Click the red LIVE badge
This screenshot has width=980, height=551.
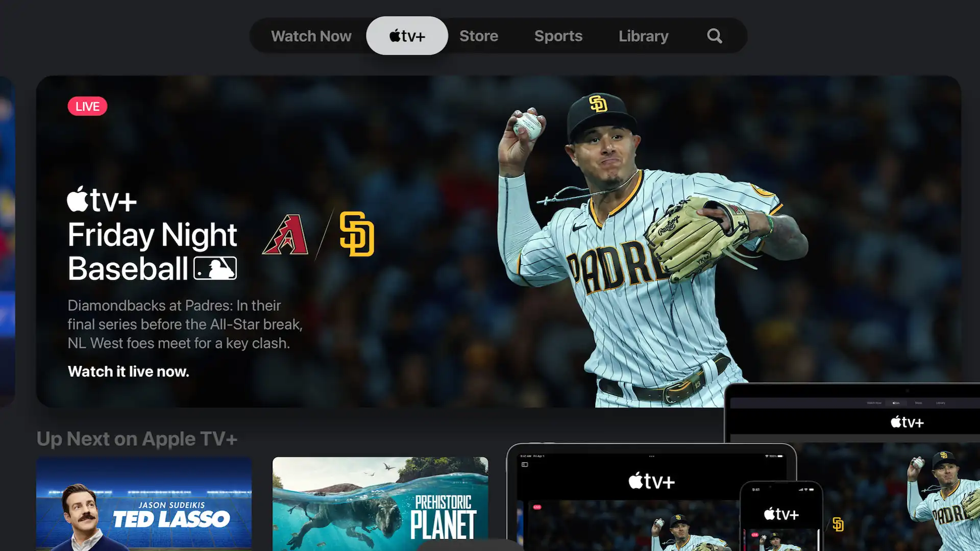pos(87,106)
